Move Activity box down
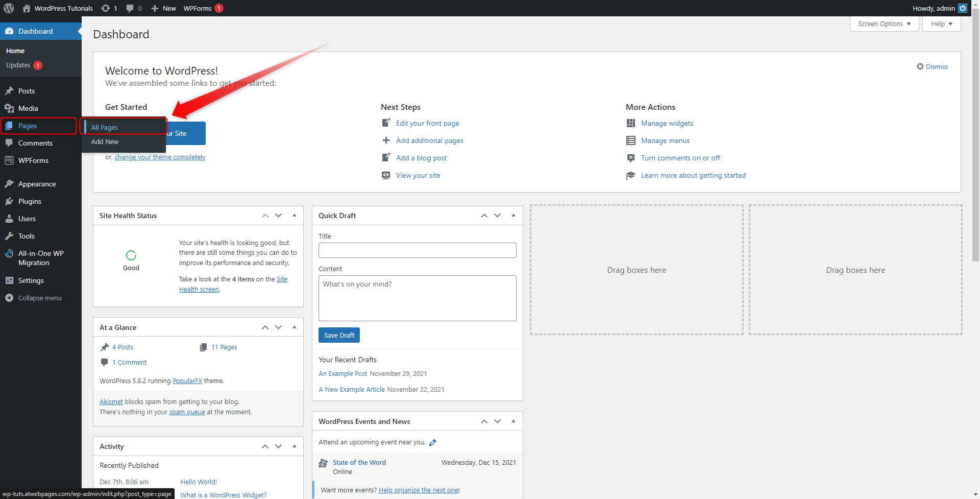Viewport: 980px width, 499px height. [x=278, y=446]
